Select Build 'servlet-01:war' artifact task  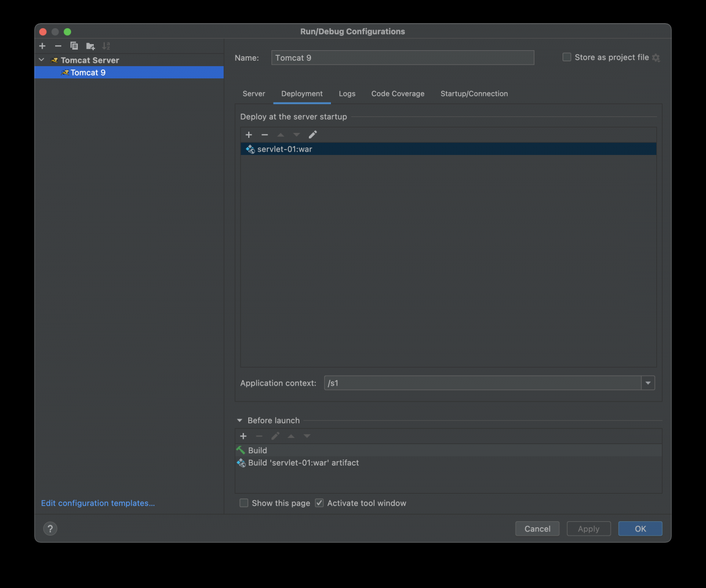coord(448,463)
